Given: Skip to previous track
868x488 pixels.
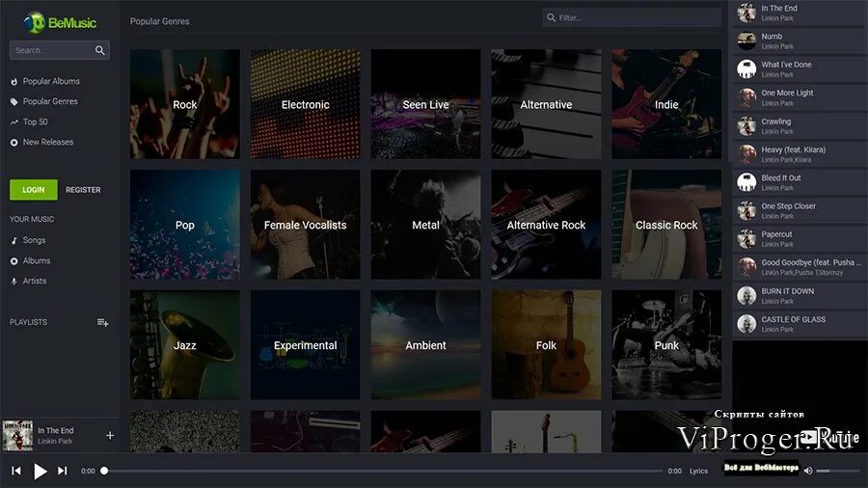Looking at the screenshot, I should [x=16, y=471].
